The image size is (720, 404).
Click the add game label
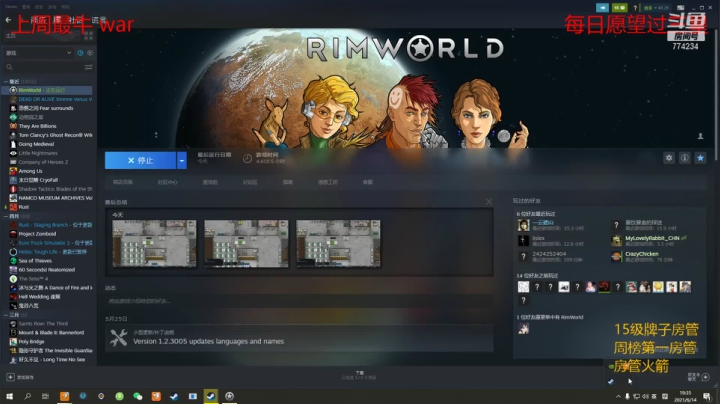coord(25,377)
